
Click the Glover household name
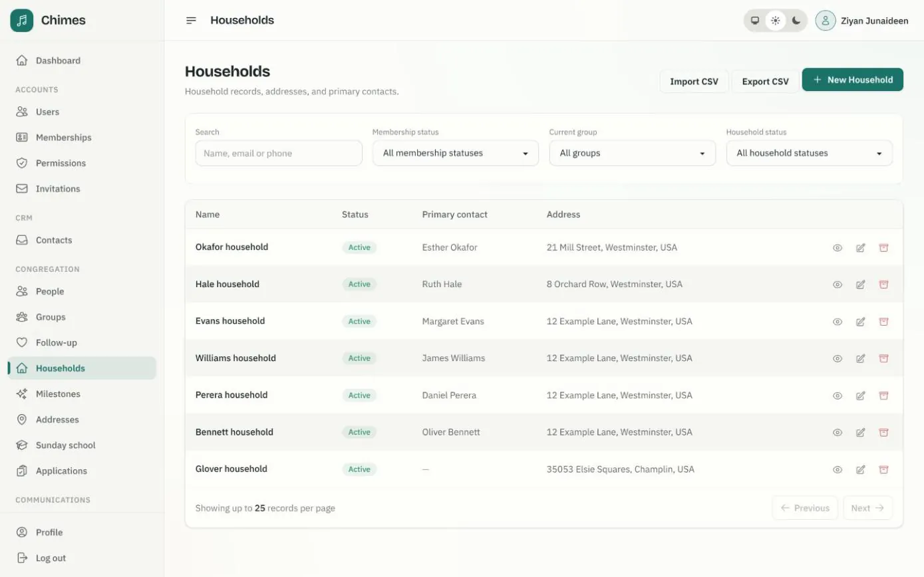coord(231,469)
